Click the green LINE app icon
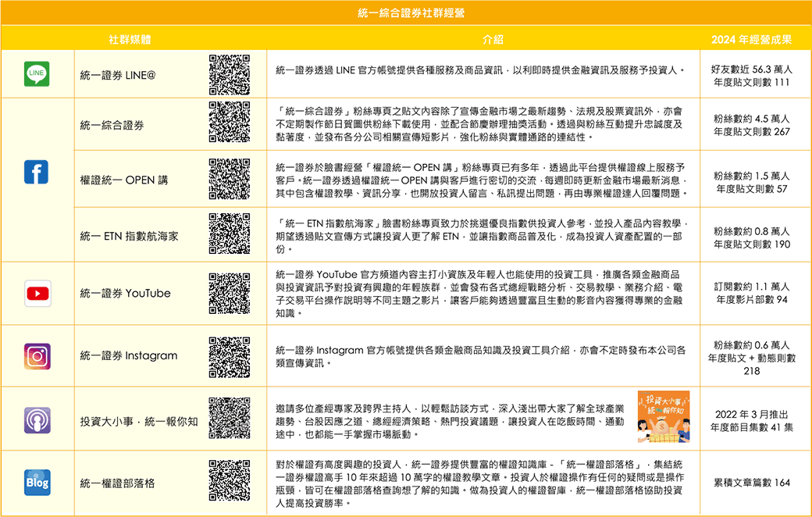 37,74
